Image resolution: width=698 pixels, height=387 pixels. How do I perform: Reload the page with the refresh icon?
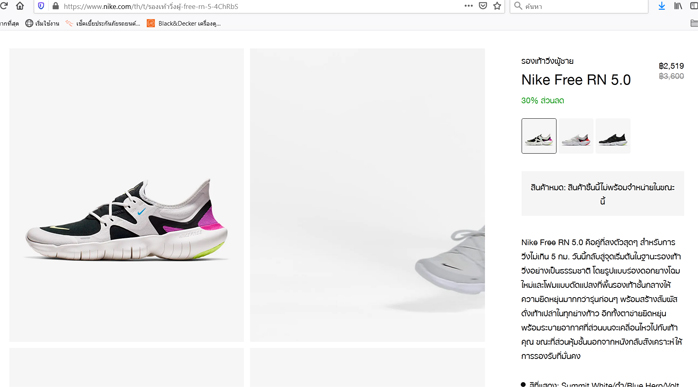[4, 6]
